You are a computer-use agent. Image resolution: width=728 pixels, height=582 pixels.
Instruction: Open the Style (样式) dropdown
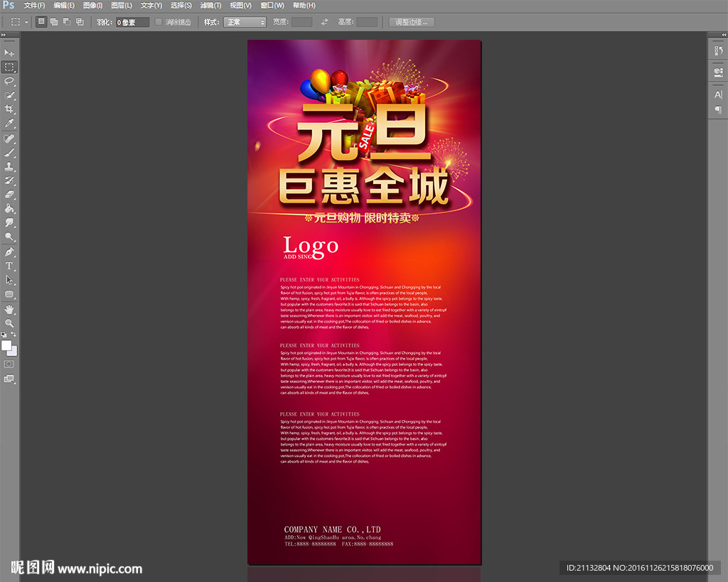click(x=245, y=22)
